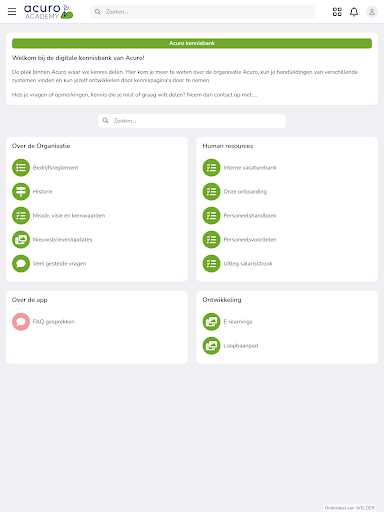
Task: Open Uitleg salarisstrook link
Action: 248,264
